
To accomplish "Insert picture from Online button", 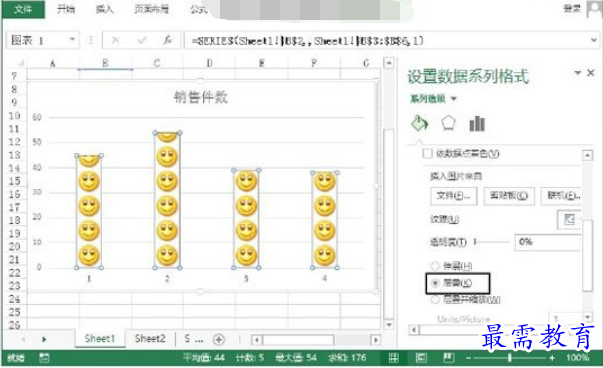I will click(562, 196).
